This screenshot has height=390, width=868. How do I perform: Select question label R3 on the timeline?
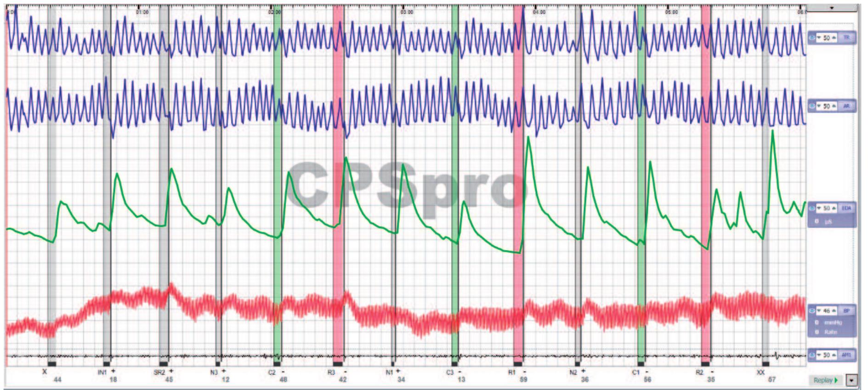[x=331, y=372]
